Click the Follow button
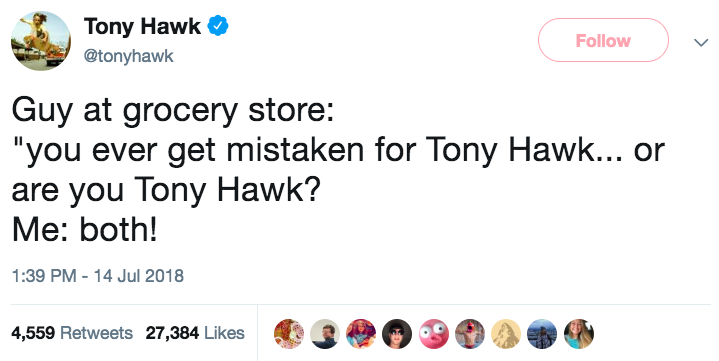 [603, 40]
